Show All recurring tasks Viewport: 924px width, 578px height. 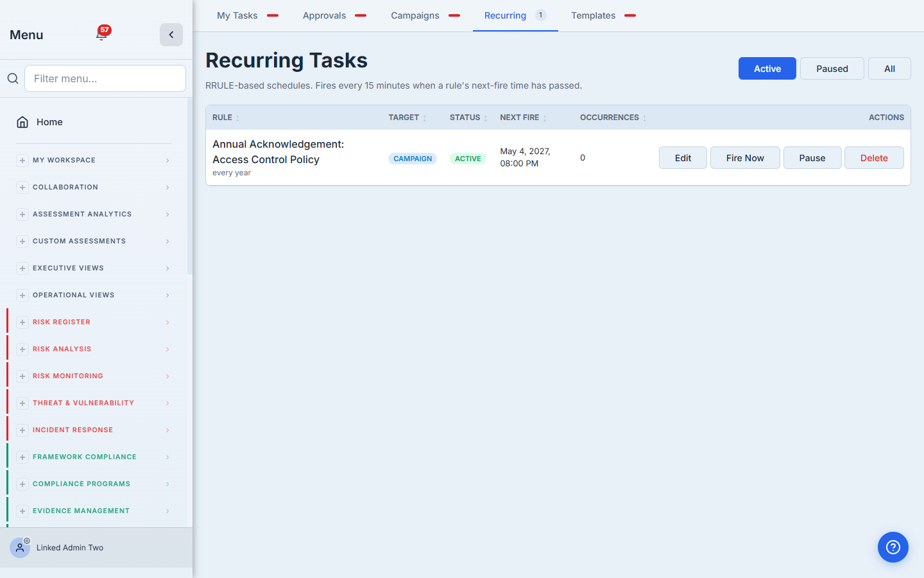click(889, 69)
